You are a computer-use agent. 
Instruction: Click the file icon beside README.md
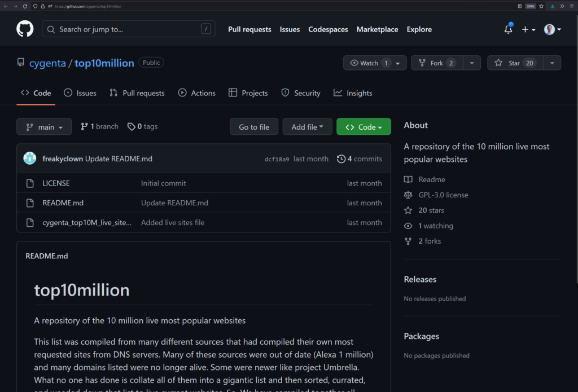30,203
